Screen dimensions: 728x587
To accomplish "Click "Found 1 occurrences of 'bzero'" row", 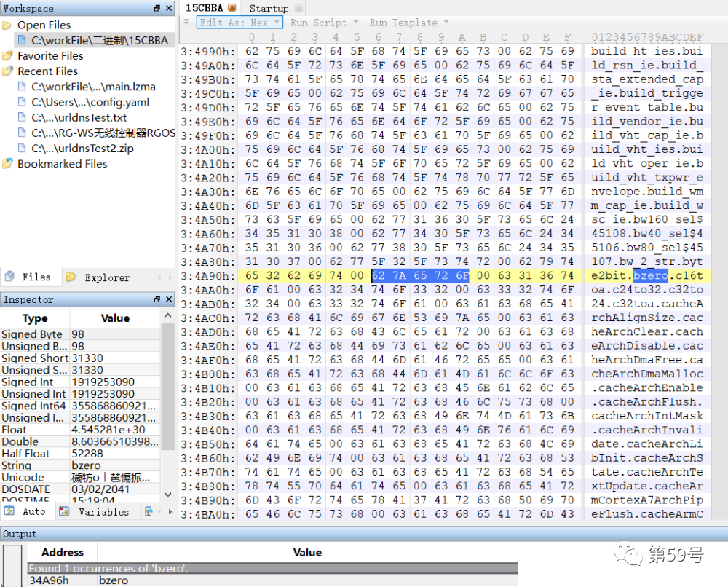I will (272, 568).
